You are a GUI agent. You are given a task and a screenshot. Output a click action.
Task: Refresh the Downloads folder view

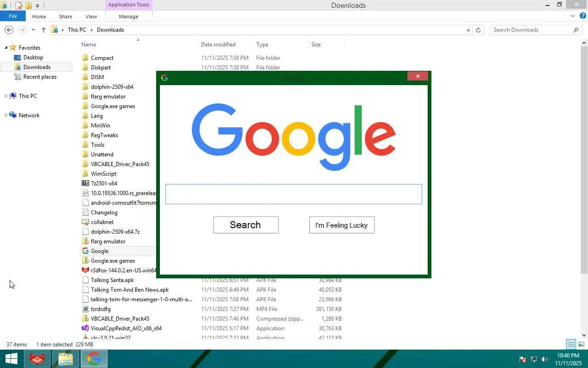coord(478,30)
